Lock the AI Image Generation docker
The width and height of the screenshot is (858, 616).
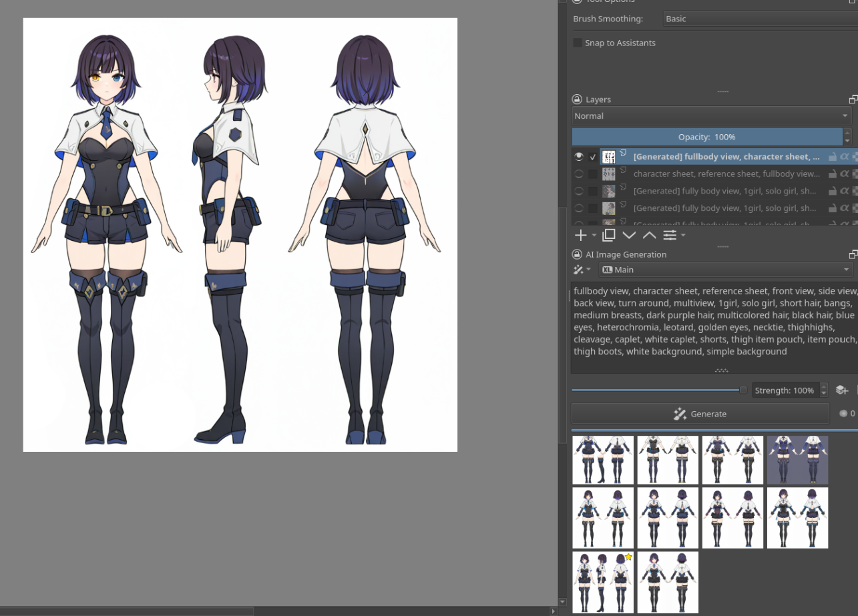click(577, 254)
